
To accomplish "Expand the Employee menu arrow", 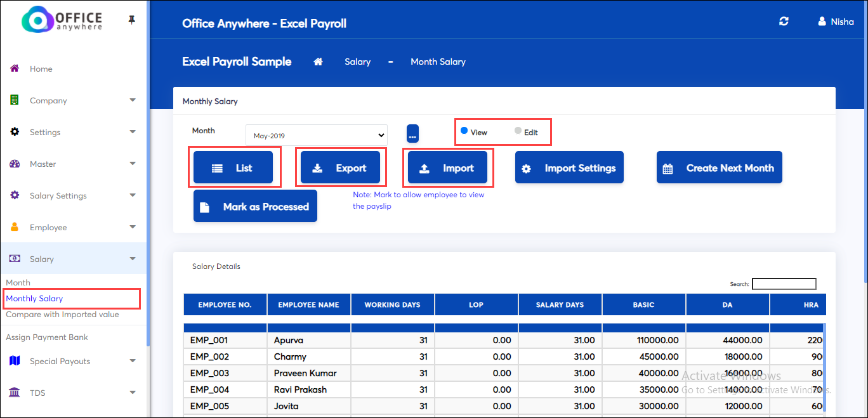I will [133, 227].
